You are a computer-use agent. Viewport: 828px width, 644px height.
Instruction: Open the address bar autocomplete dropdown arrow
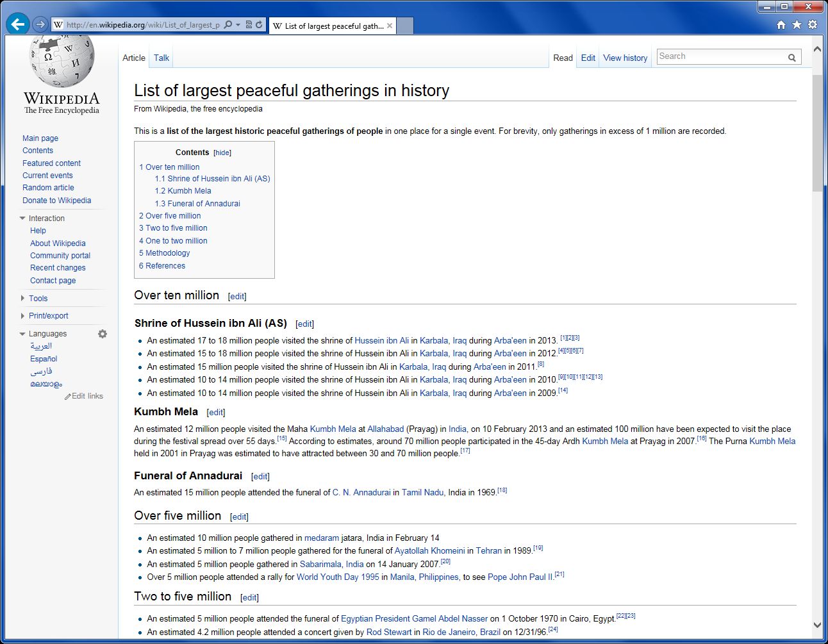(238, 25)
